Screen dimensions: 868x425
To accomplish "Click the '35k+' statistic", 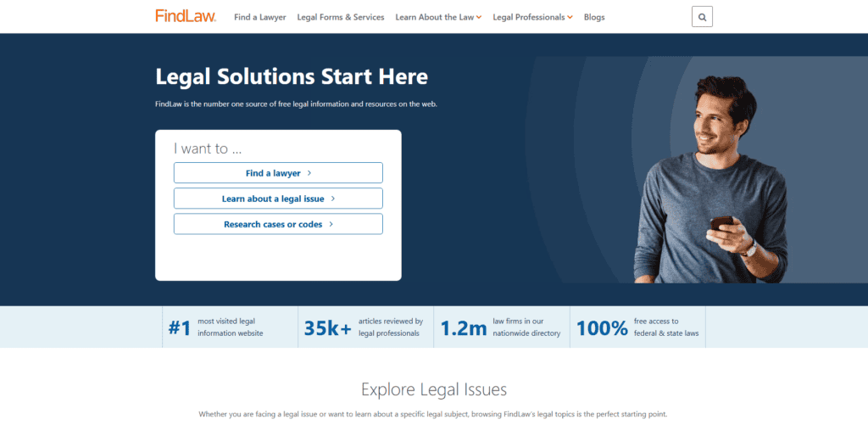I will coord(328,328).
